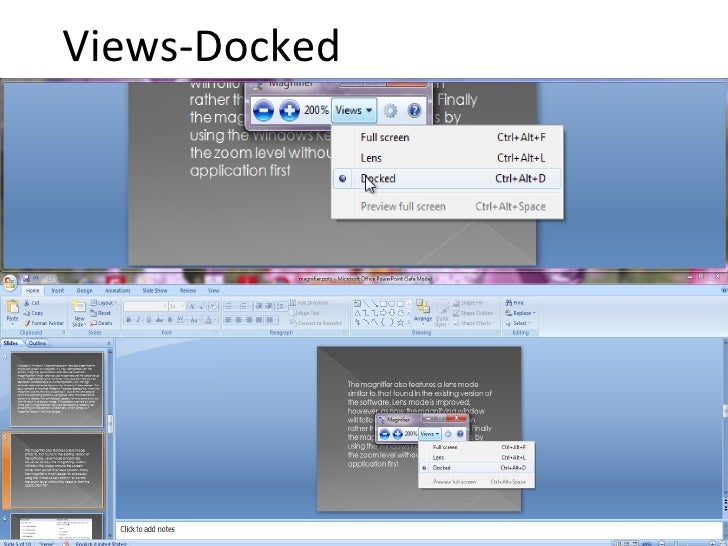Click Undo icon in Quick Access toolbar
The height and width of the screenshot is (546, 728).
[37, 279]
